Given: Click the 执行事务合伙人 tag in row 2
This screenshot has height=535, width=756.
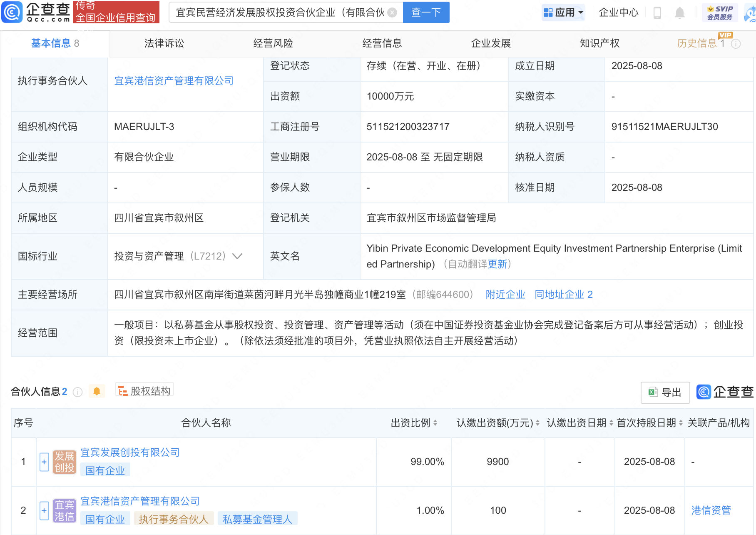Looking at the screenshot, I should pos(174,520).
